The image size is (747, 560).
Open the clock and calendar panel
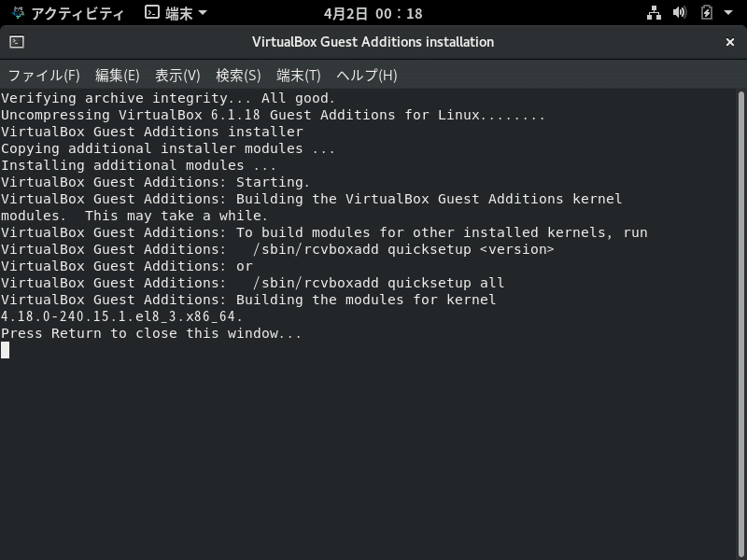pos(373,13)
